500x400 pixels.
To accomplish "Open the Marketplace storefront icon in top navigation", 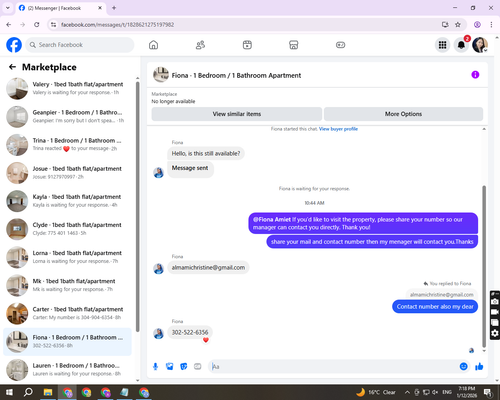I will click(x=294, y=45).
